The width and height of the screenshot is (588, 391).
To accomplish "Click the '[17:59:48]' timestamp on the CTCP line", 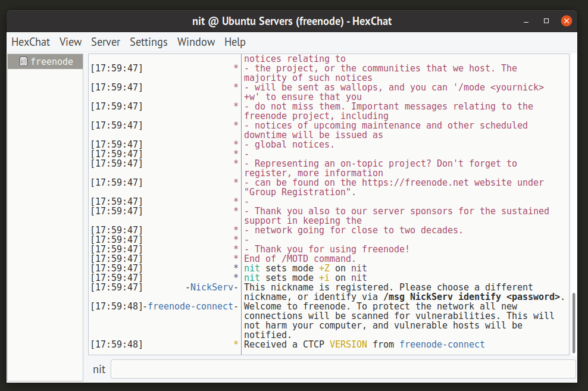I will pyautogui.click(x=117, y=345).
